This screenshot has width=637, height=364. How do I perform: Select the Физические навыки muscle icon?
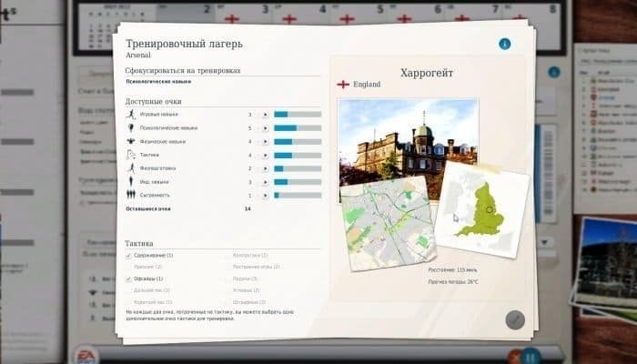pos(131,142)
